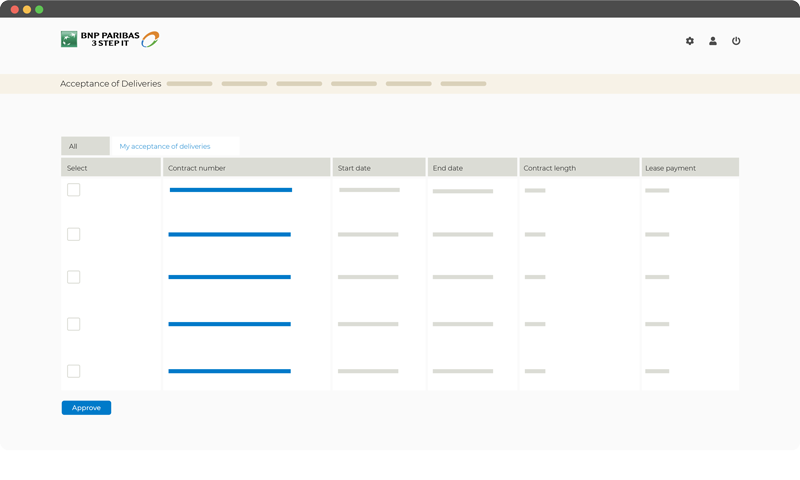This screenshot has width=800, height=480.
Task: Switch to the All tab
Action: tap(85, 146)
